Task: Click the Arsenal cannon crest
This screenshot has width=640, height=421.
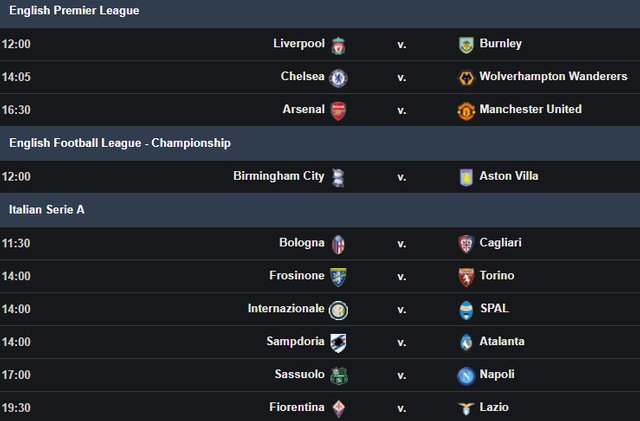Action: (339, 111)
